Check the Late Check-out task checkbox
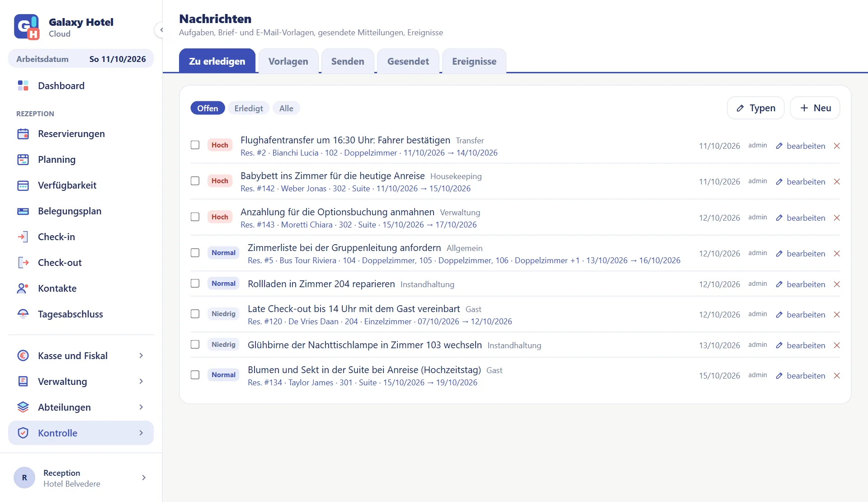Screen dimensions: 868x502 tap(195, 314)
